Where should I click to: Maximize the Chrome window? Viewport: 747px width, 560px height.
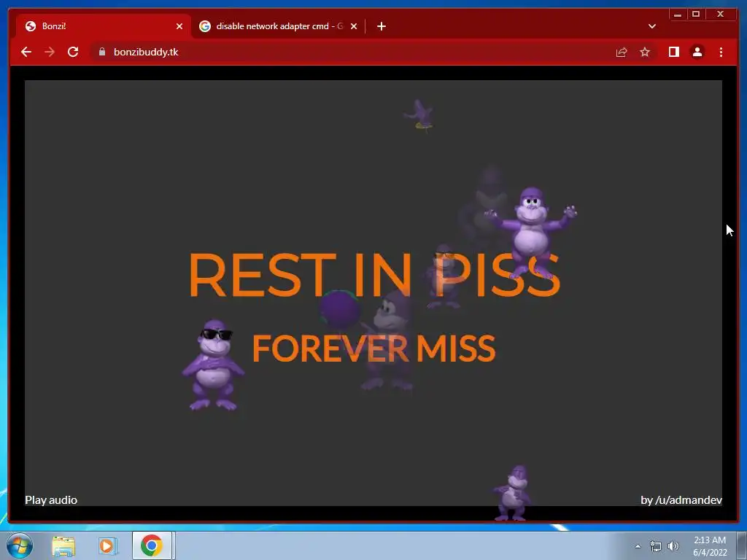point(696,15)
